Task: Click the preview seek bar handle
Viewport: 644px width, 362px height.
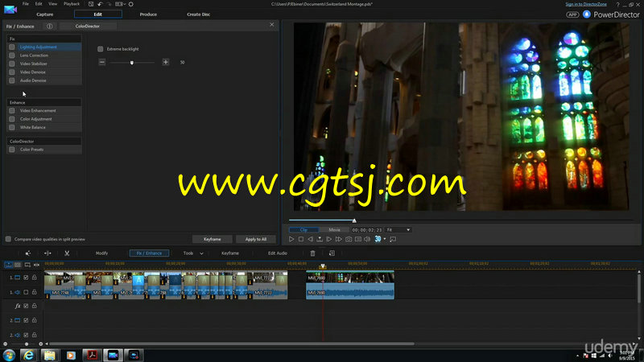Action: (354, 220)
